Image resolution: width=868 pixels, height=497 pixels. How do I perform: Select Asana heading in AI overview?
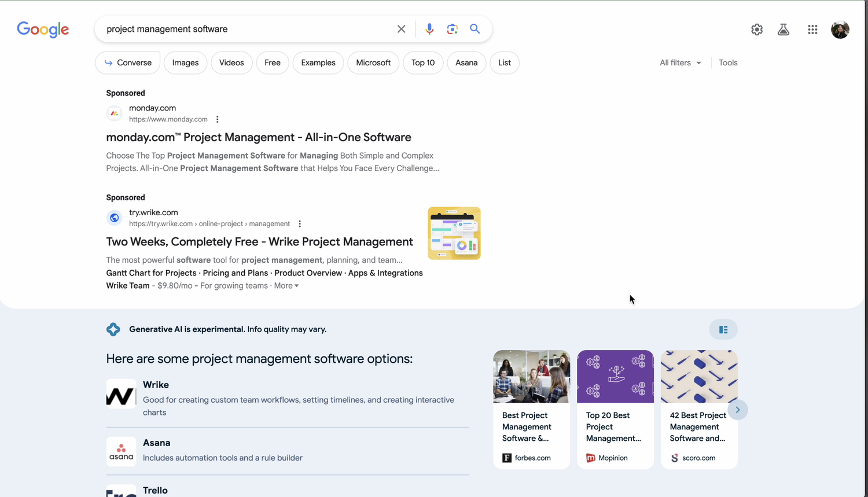coord(157,443)
